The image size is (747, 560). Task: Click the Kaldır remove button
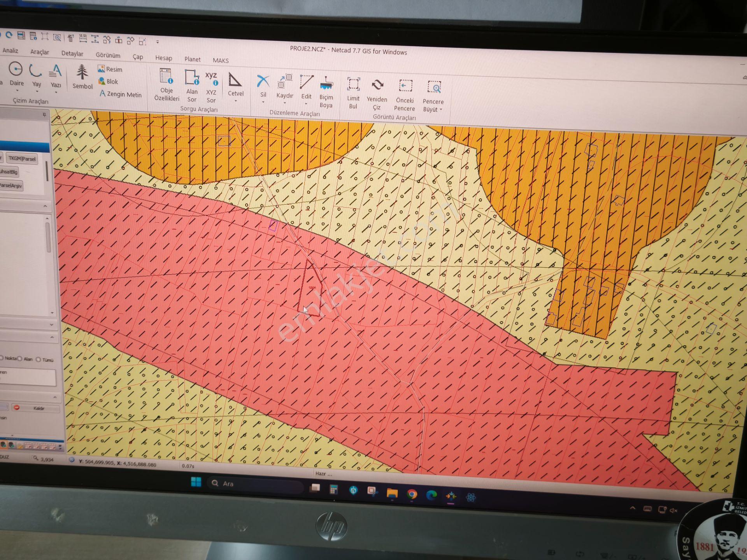35,408
